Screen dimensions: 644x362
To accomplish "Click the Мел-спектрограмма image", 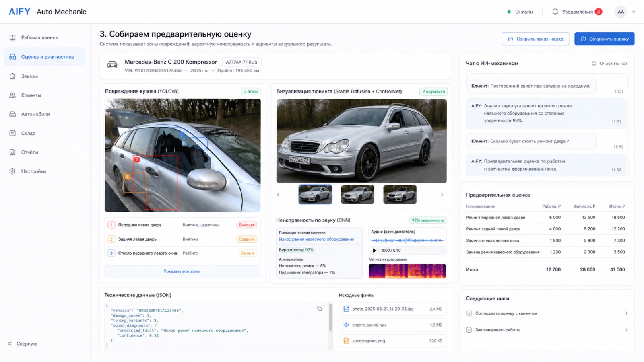I will tap(407, 271).
